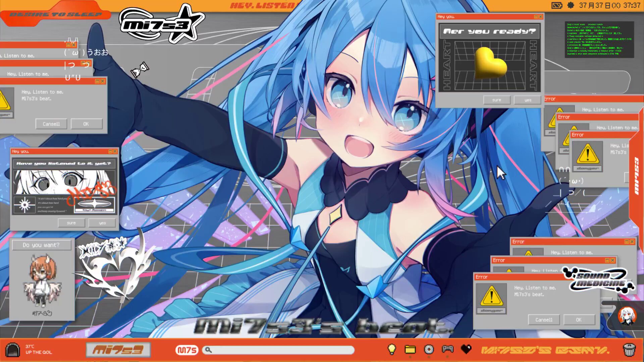Open the trash can icon
This screenshot has height=362, width=644.
(629, 350)
